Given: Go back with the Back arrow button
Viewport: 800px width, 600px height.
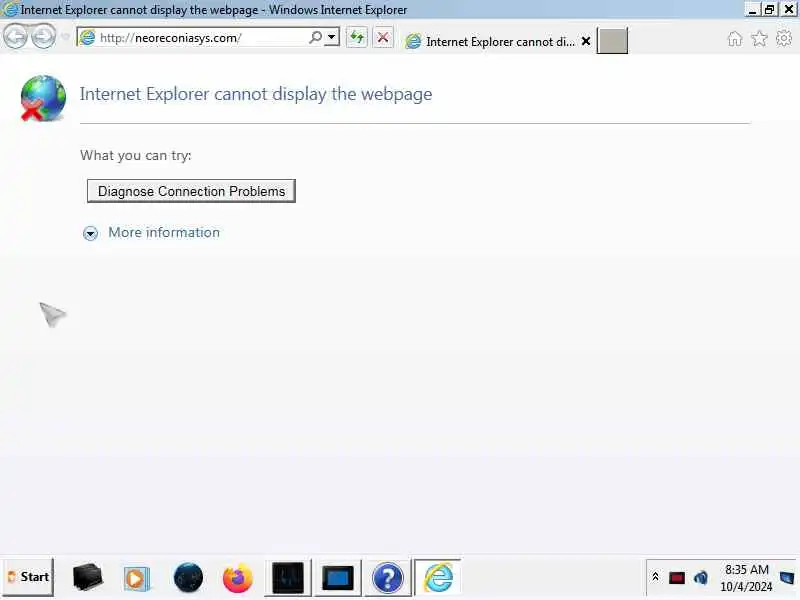Looking at the screenshot, I should [x=15, y=37].
